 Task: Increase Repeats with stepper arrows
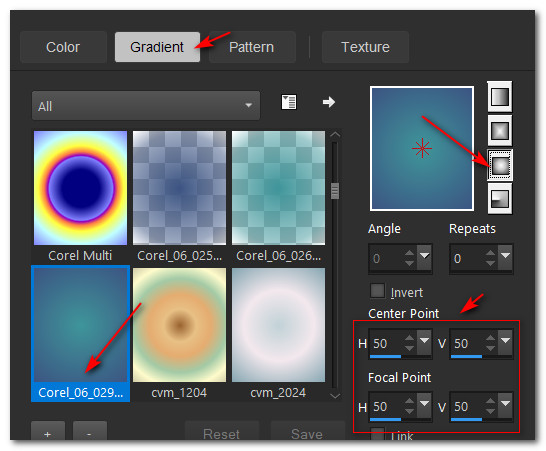pyautogui.click(x=490, y=253)
